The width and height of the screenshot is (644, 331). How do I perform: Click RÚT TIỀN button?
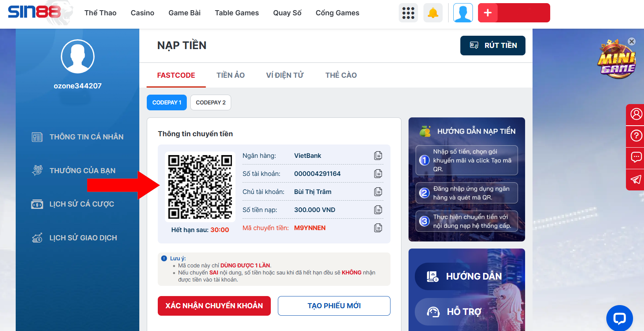[x=493, y=46]
